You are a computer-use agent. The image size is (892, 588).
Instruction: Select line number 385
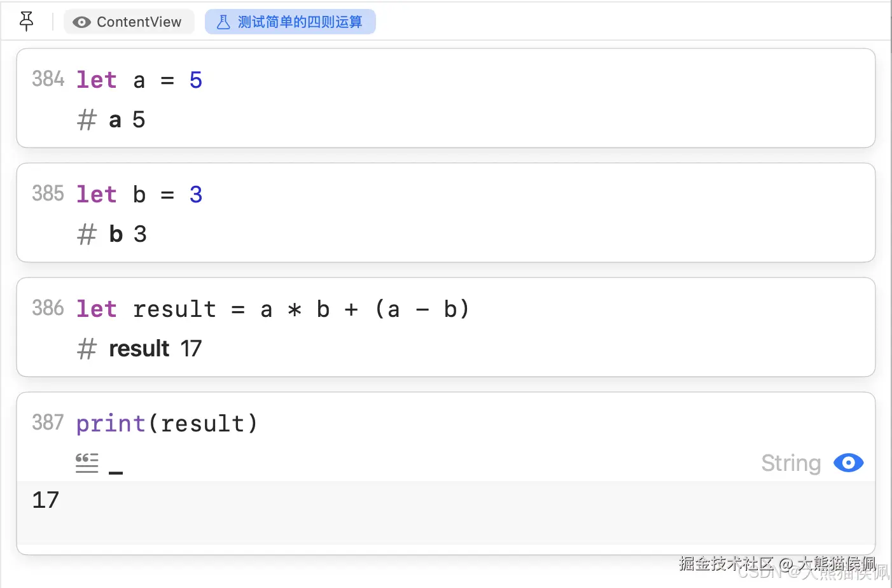48,193
